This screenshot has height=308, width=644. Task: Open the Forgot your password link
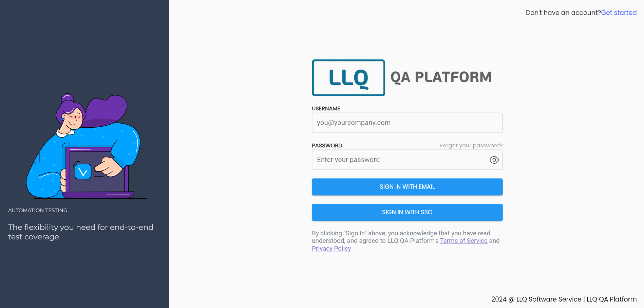(471, 146)
